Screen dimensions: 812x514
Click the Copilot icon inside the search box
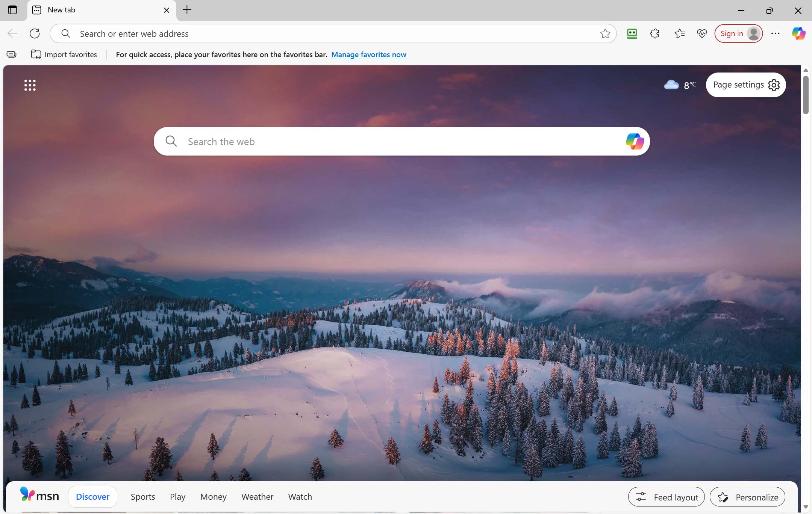coord(635,141)
